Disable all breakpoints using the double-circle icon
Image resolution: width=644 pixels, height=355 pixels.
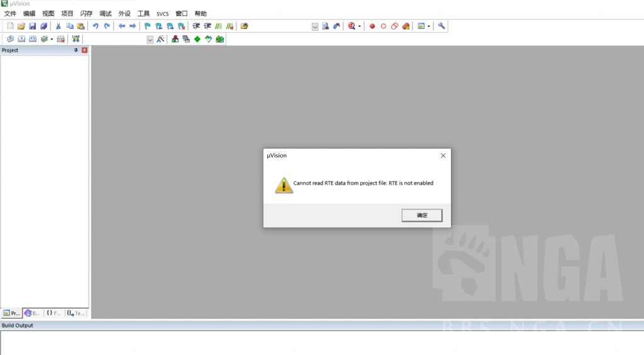click(395, 26)
